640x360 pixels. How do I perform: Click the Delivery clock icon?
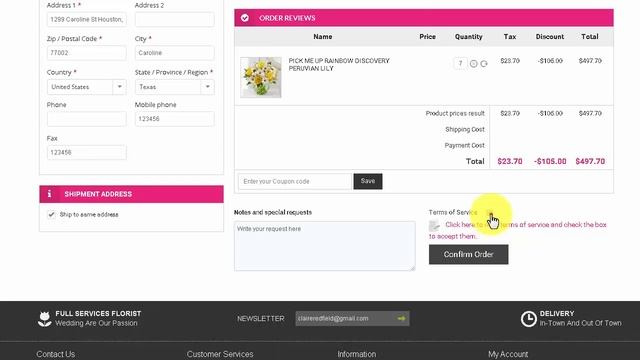(529, 319)
